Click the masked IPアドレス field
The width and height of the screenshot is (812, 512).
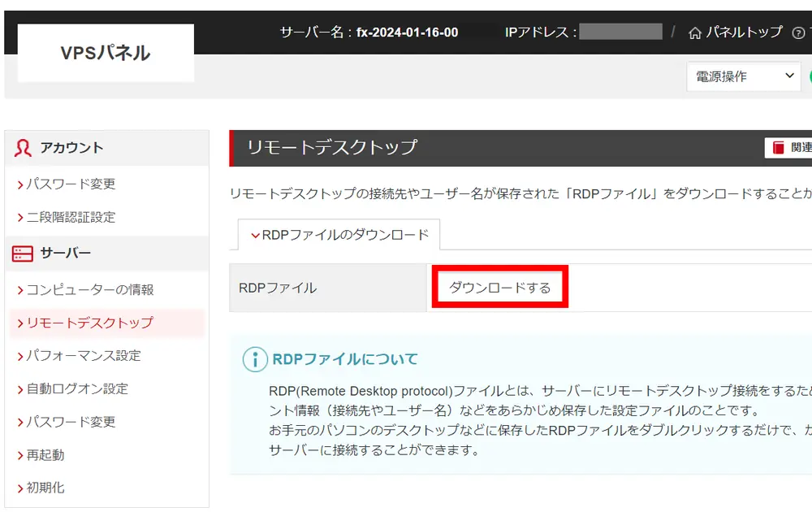620,31
